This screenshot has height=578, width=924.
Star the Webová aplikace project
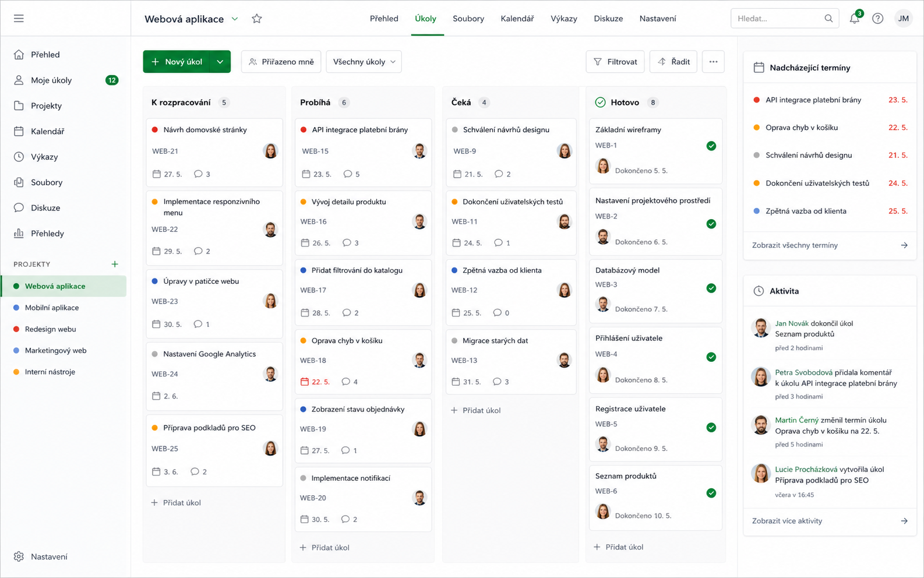tap(257, 19)
